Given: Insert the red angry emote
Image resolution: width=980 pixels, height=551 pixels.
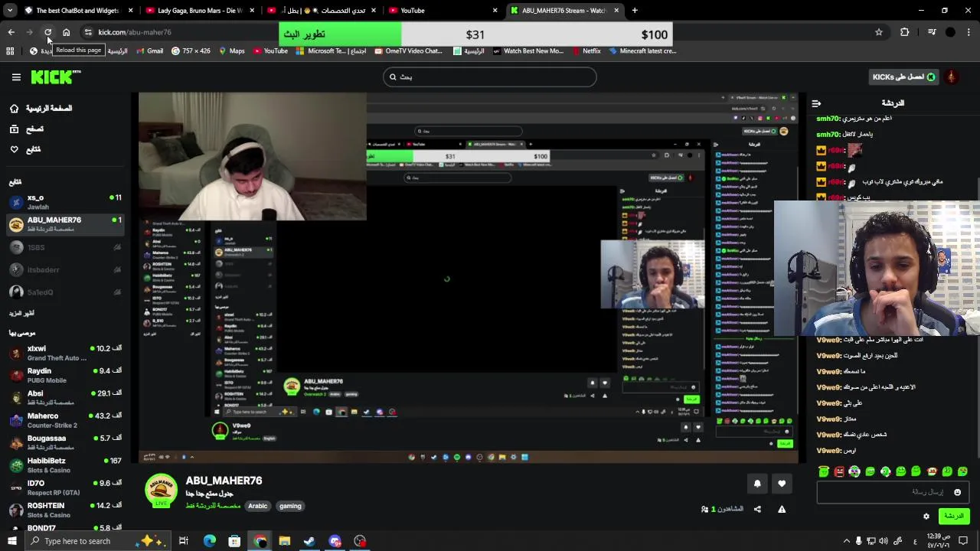Looking at the screenshot, I should [x=839, y=471].
